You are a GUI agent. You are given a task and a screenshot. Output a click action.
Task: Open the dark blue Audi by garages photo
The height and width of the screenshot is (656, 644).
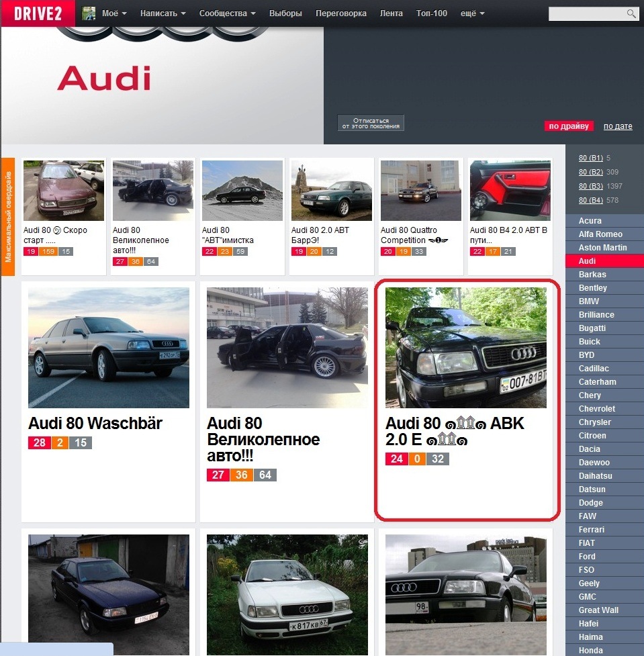point(108,595)
